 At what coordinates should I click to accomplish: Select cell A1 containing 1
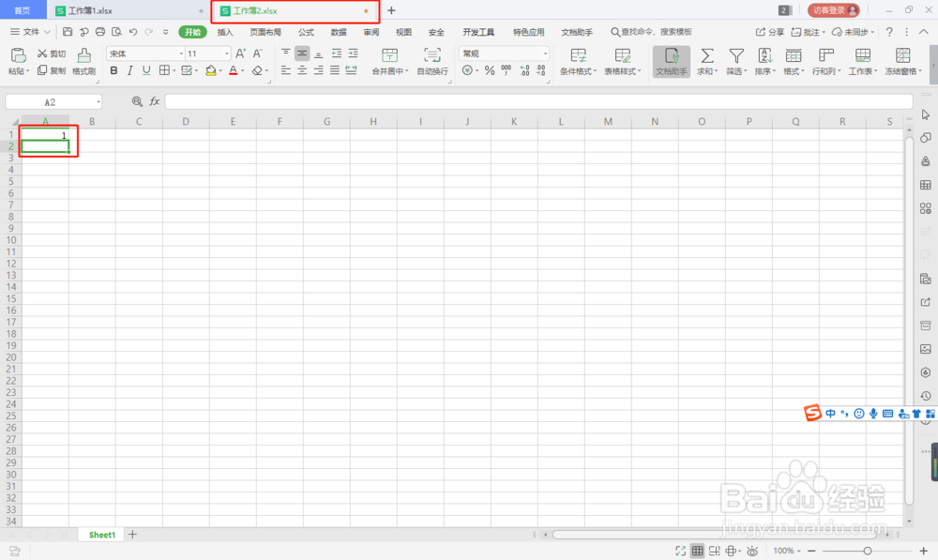click(x=45, y=135)
